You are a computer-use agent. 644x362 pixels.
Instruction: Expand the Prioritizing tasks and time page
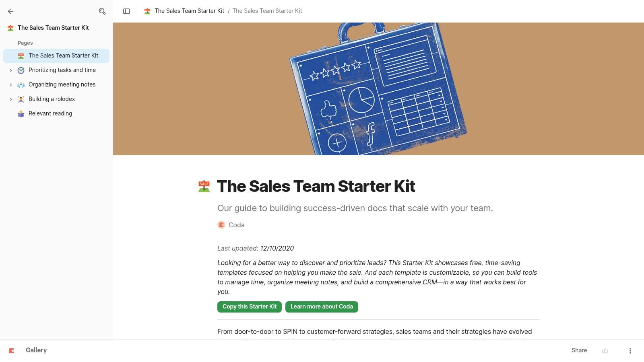pyautogui.click(x=11, y=70)
